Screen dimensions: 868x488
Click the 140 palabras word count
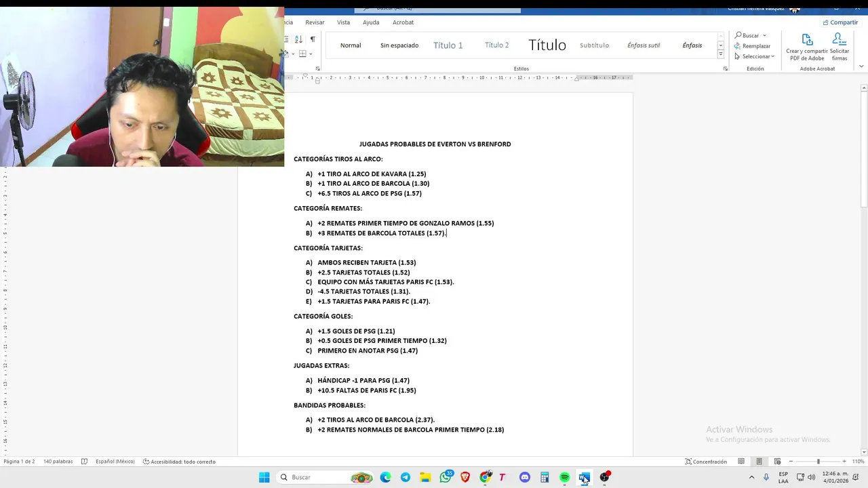pos(58,462)
